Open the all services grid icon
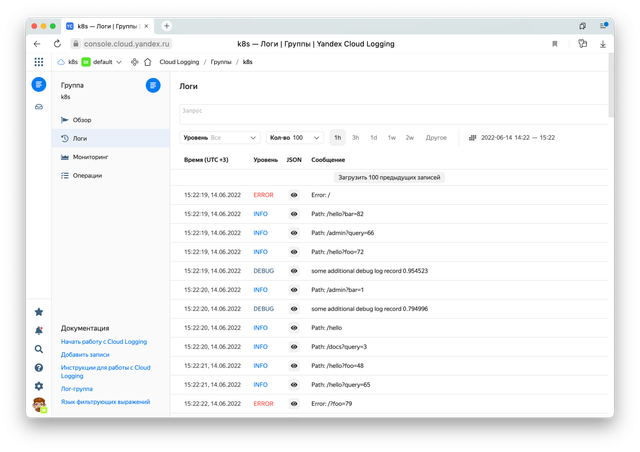This screenshot has height=452, width=640. pyautogui.click(x=39, y=62)
